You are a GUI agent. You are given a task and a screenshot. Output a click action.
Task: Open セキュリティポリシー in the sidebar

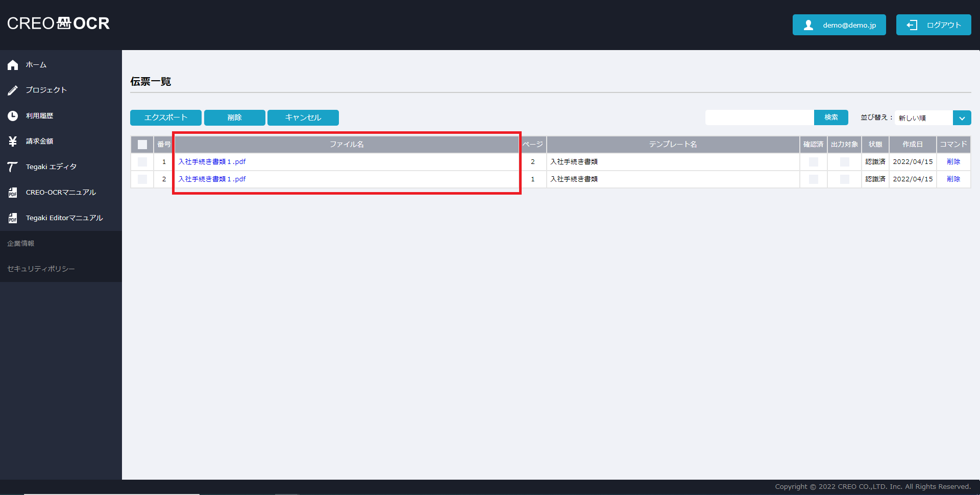(x=41, y=269)
